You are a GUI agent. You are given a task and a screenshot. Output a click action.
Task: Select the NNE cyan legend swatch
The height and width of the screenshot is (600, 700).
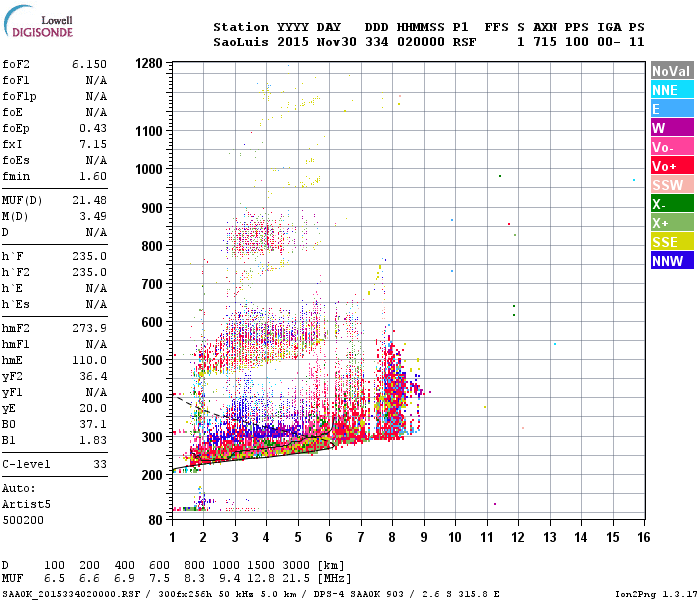coord(672,90)
